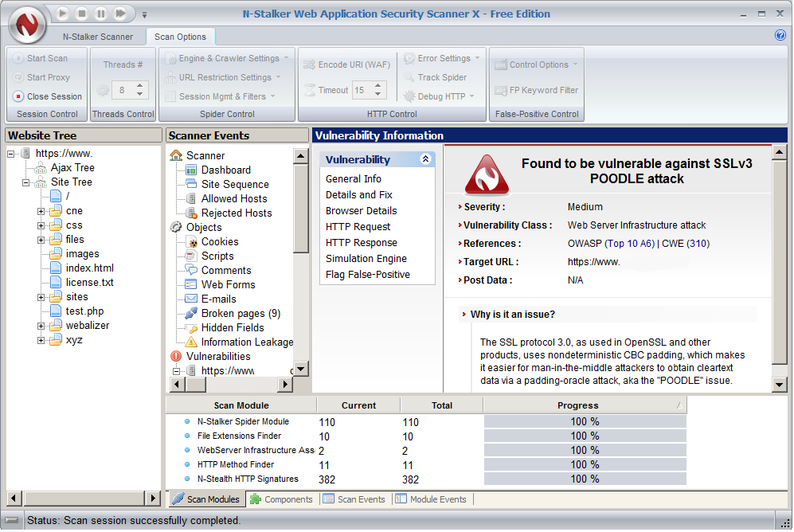
Task: Collapse the Site Tree node
Action: coord(25,182)
